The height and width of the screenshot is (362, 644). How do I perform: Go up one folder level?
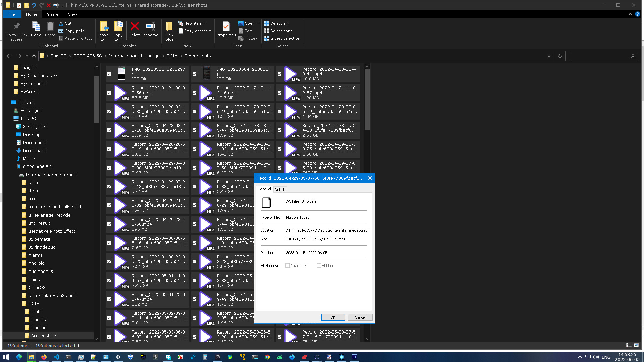[x=34, y=56]
